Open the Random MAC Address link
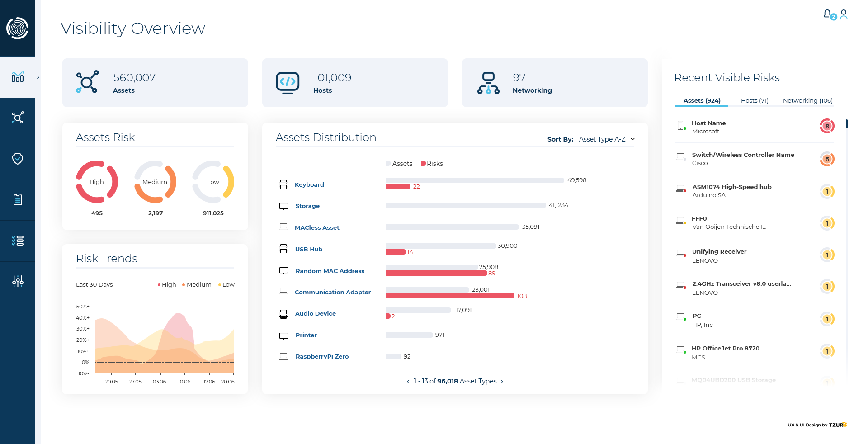The image size is (868, 444). (330, 271)
